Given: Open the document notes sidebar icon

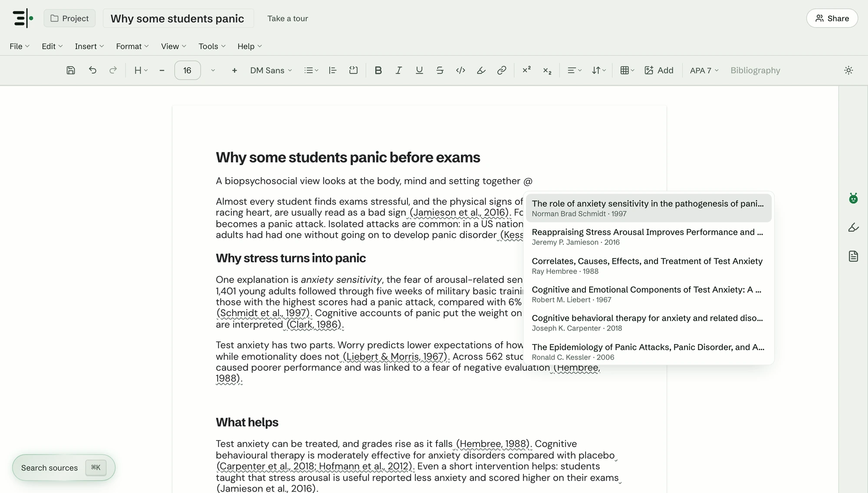Looking at the screenshot, I should (853, 256).
